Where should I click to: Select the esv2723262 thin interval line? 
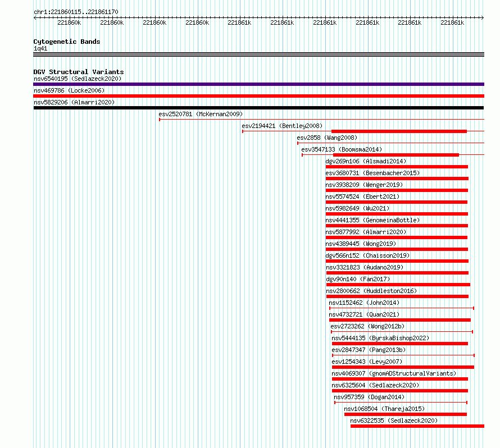402,332
